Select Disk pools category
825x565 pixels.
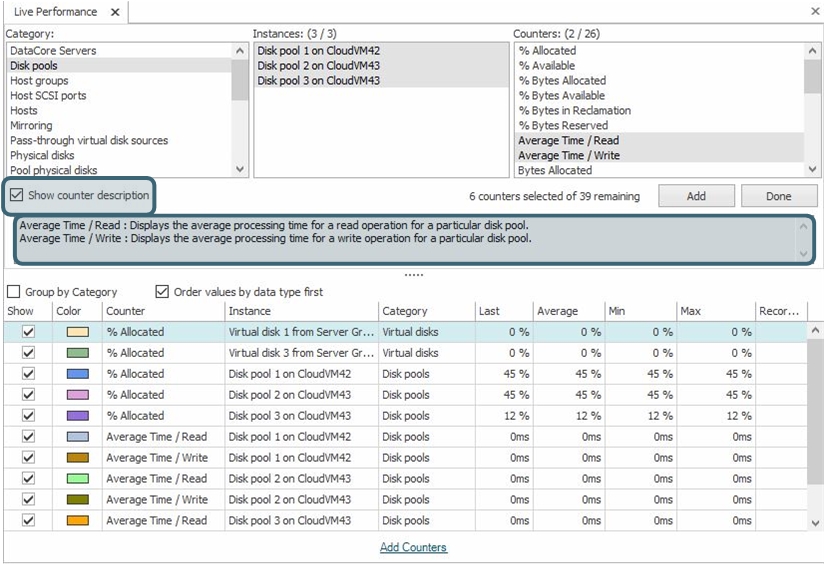(34, 66)
